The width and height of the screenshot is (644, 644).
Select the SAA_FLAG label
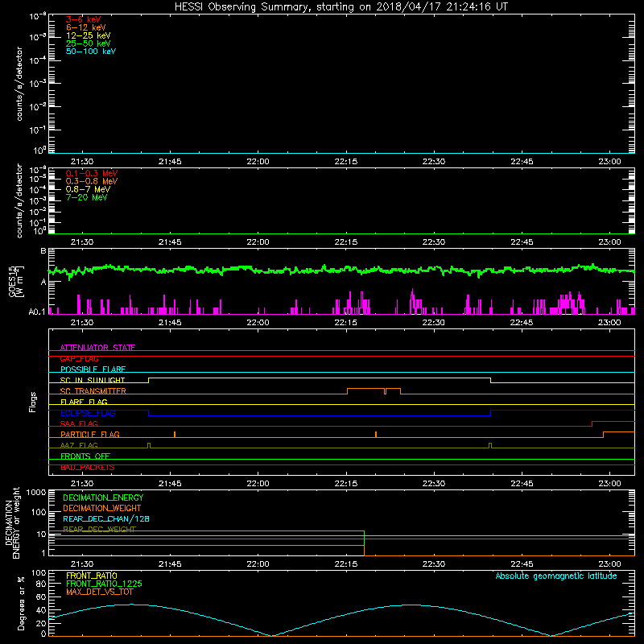coord(79,423)
